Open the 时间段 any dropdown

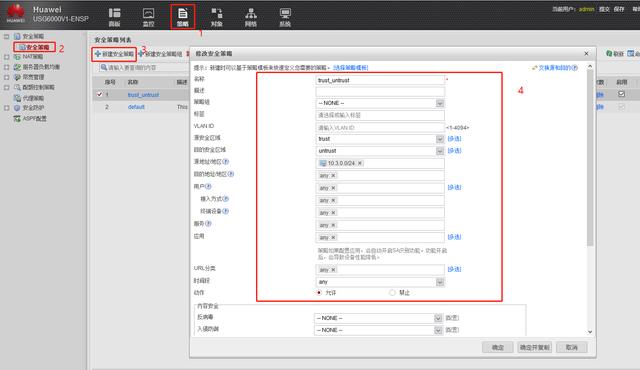380,282
